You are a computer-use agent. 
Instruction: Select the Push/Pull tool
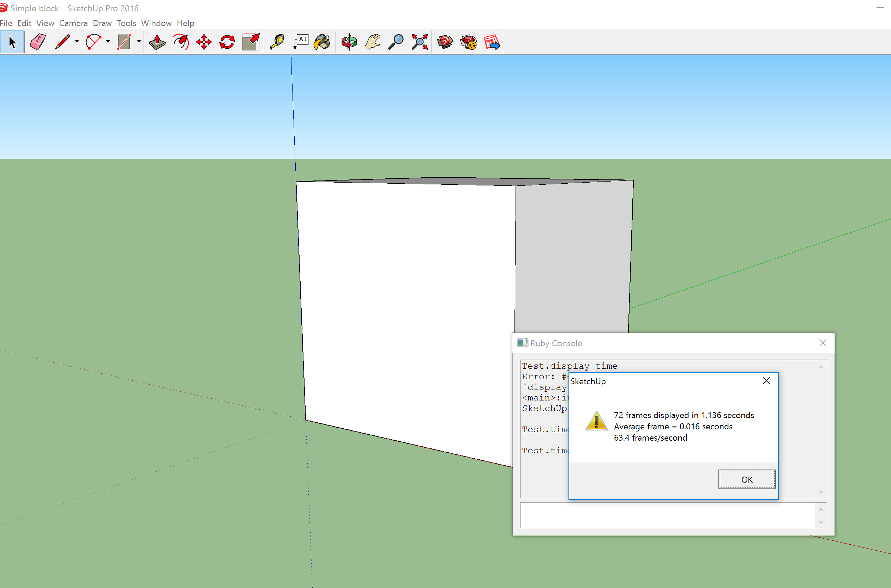(x=157, y=42)
